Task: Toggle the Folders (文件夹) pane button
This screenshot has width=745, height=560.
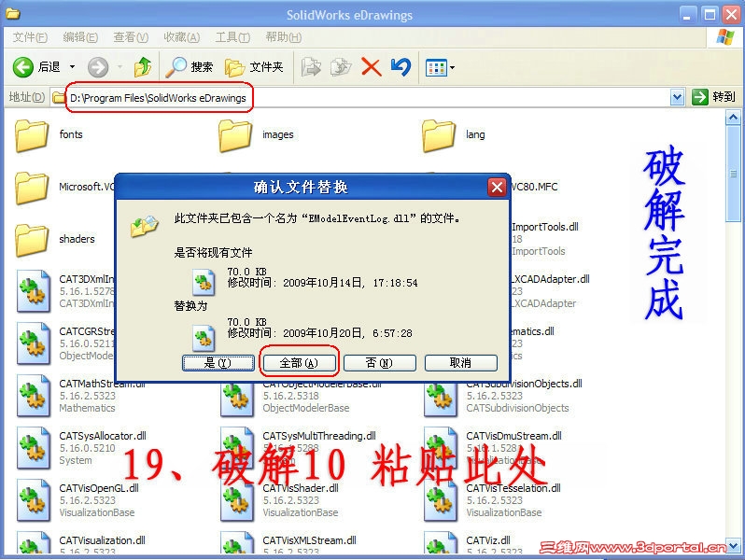Action: pos(254,67)
